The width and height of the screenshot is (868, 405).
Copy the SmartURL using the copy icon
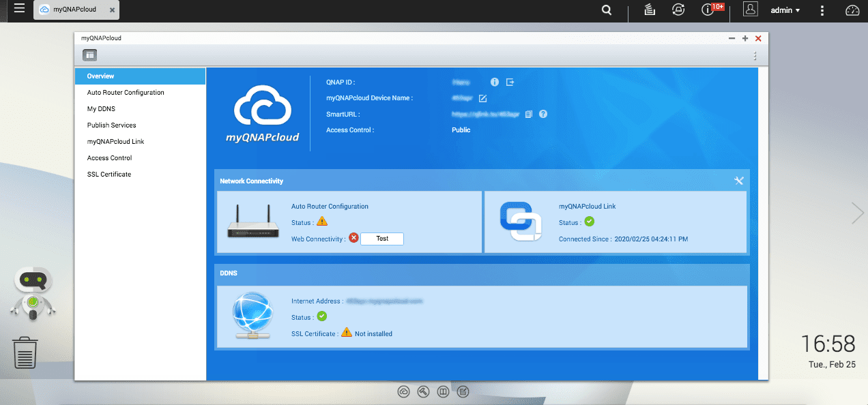pos(528,114)
